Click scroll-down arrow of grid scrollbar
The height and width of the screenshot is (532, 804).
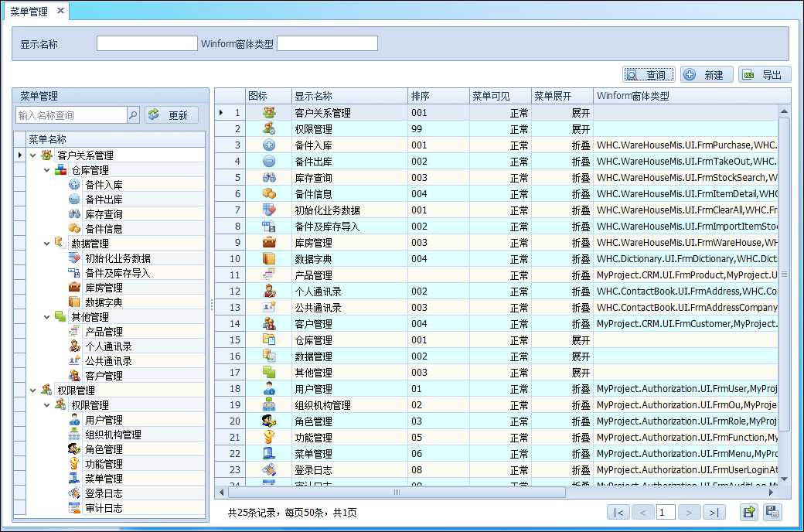[x=784, y=479]
